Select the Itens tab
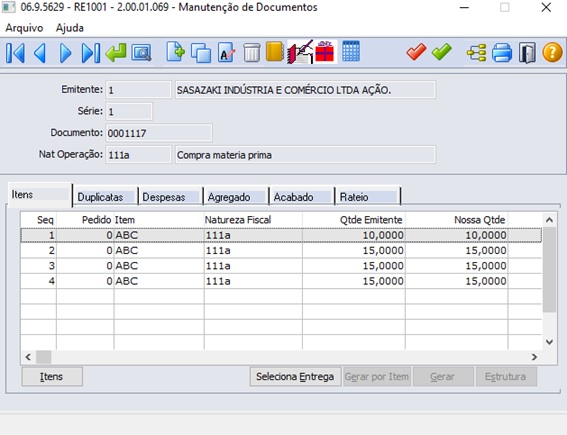Viewport: 567px width, 435px height. click(x=40, y=195)
